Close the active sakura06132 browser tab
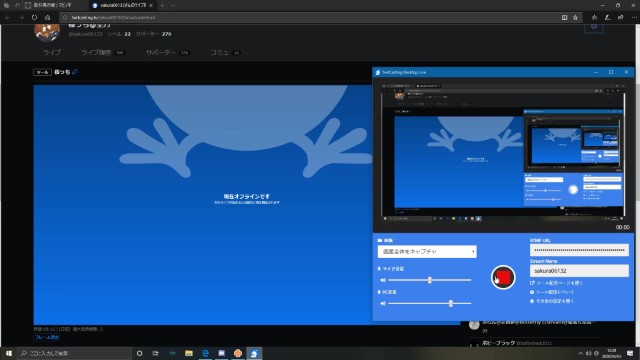Image resolution: width=640 pixels, height=360 pixels. (x=151, y=5)
